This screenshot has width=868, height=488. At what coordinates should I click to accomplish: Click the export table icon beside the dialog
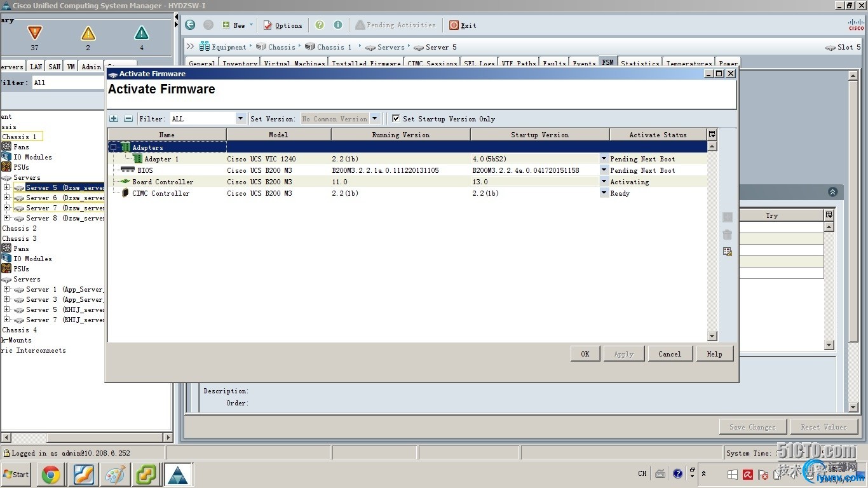point(728,252)
